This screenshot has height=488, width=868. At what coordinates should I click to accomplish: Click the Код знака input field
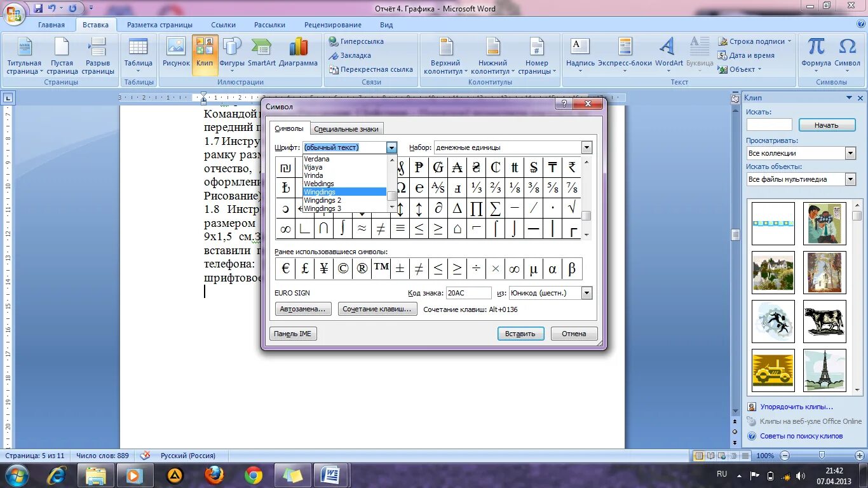coord(469,293)
